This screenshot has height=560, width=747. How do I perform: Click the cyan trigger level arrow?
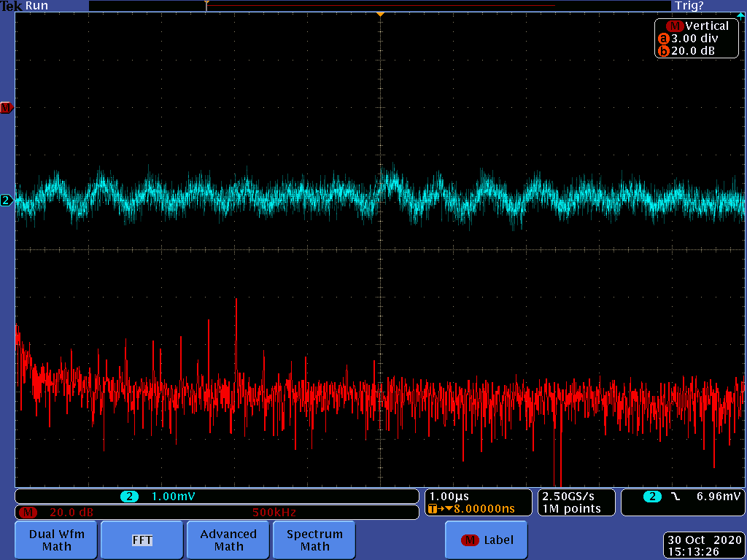740,15
